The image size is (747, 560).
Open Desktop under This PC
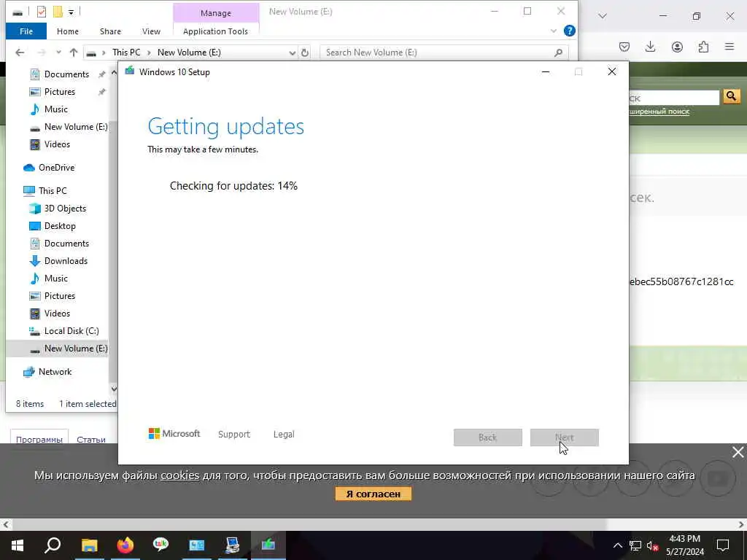[x=60, y=226]
